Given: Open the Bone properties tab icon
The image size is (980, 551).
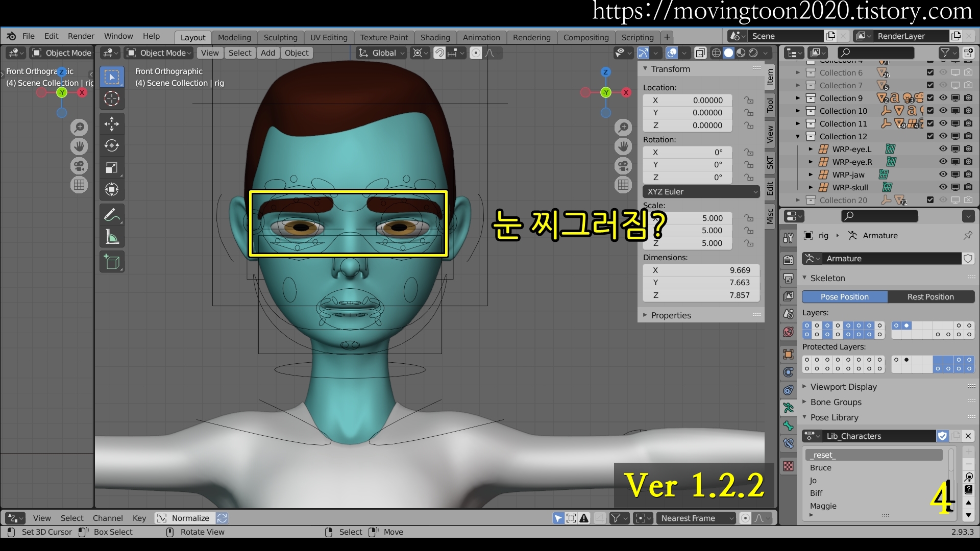Looking at the screenshot, I should (789, 425).
